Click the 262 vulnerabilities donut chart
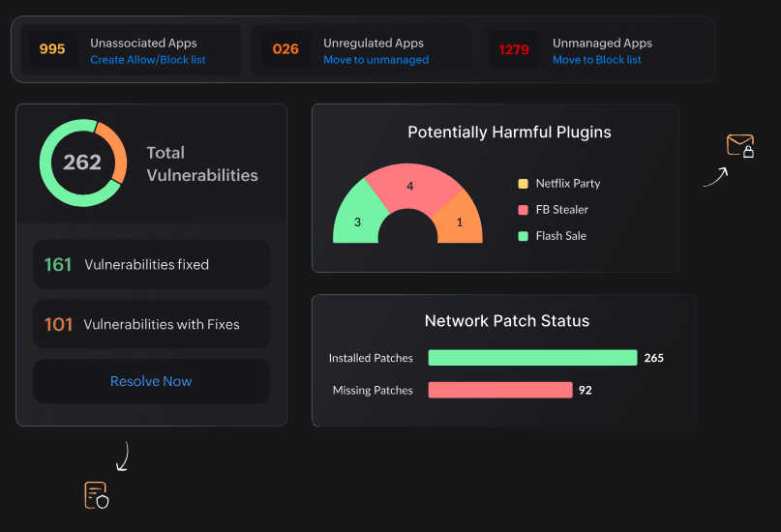Screen dimensions: 781x532 (x=82, y=163)
